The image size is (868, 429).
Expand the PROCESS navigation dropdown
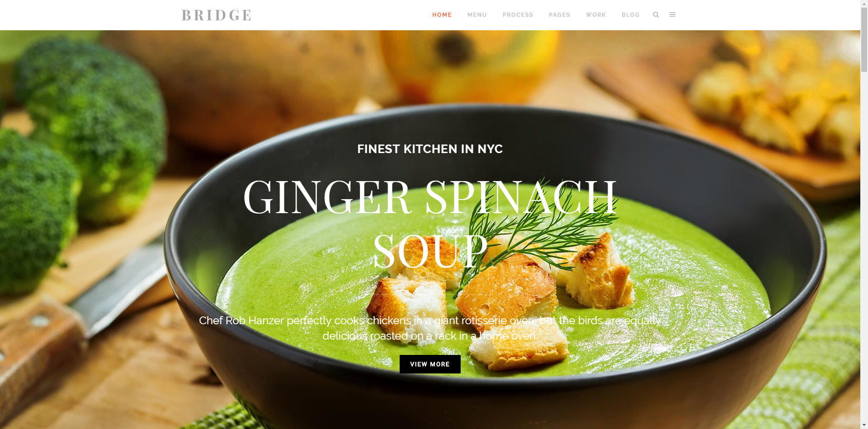[518, 15]
